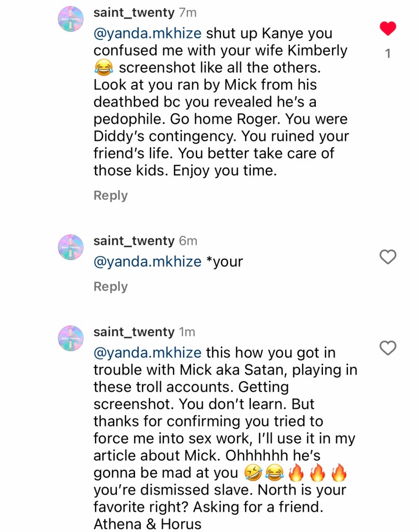Tap saint_twenty username on the 6m comment

(133, 241)
